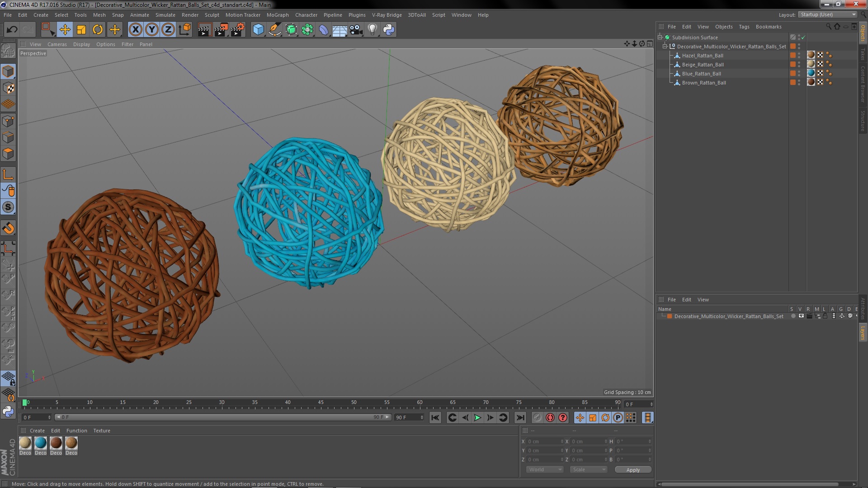Enable Edges mode

coord(8,137)
